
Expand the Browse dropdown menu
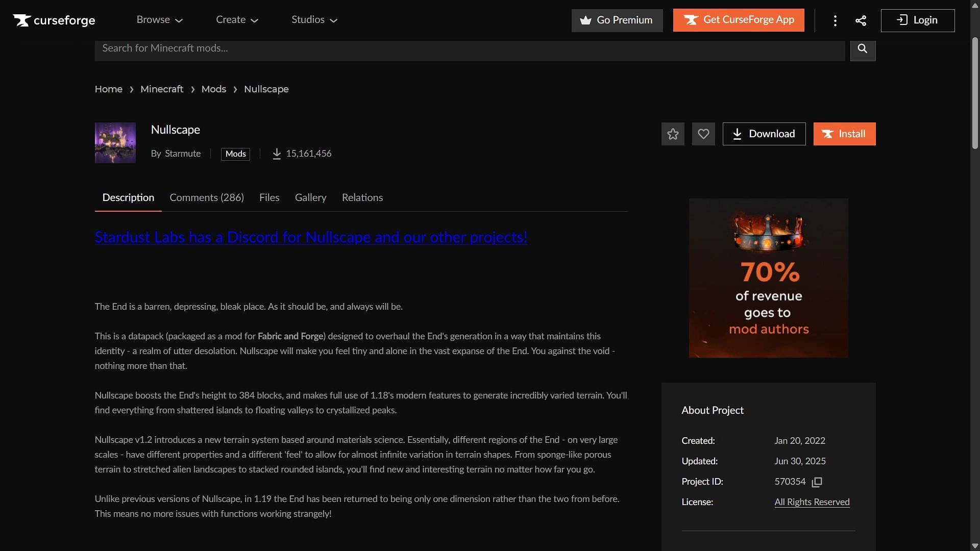tap(159, 20)
